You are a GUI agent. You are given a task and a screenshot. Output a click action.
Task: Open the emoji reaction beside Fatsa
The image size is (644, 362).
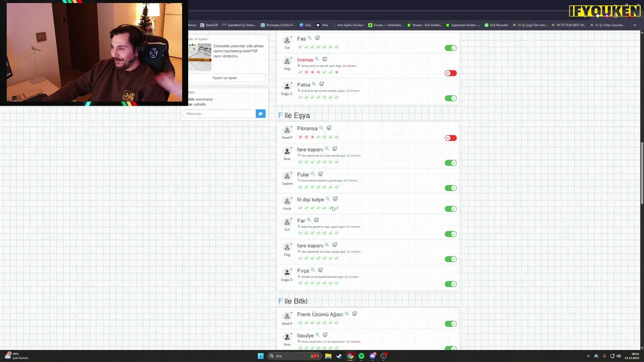click(321, 84)
